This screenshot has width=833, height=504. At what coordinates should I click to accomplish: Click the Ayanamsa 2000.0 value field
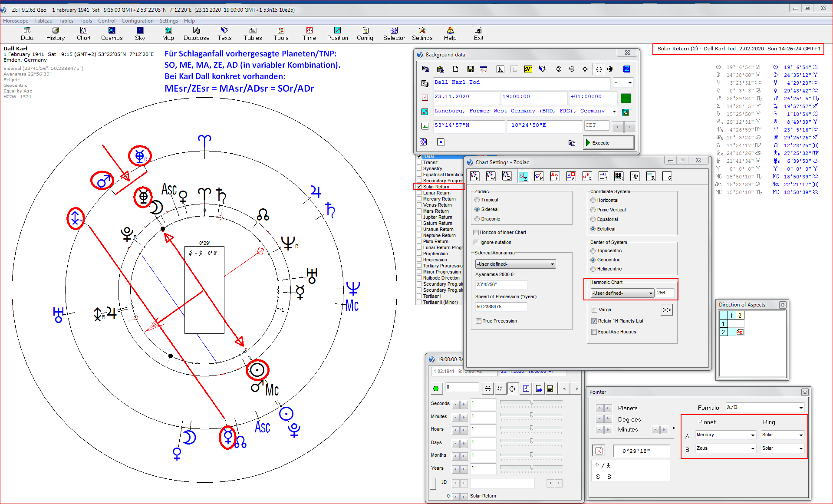[x=501, y=285]
